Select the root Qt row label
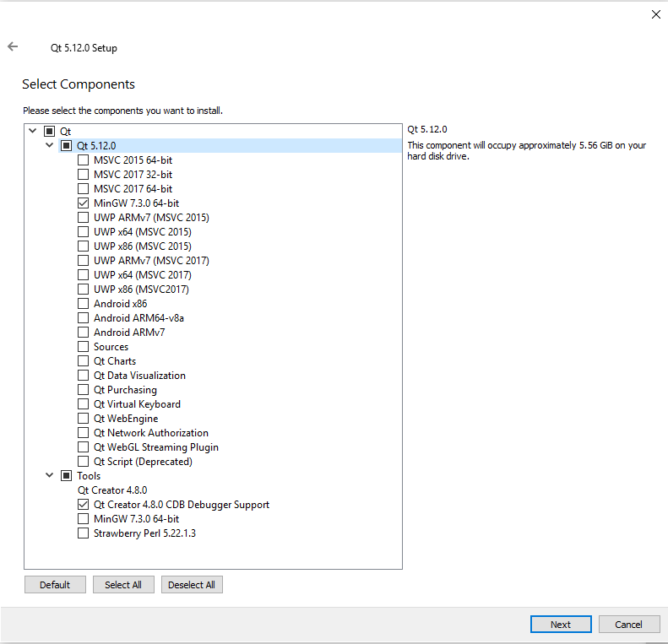 pyautogui.click(x=65, y=131)
